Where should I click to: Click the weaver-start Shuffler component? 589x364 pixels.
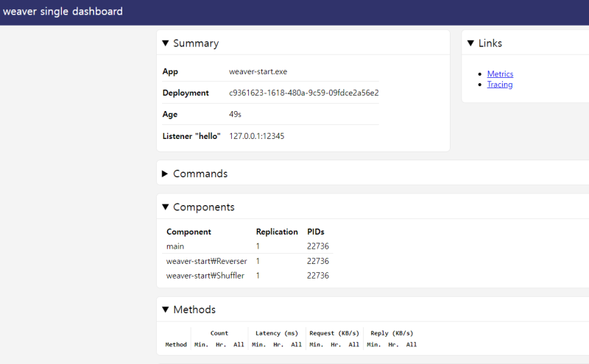point(205,276)
